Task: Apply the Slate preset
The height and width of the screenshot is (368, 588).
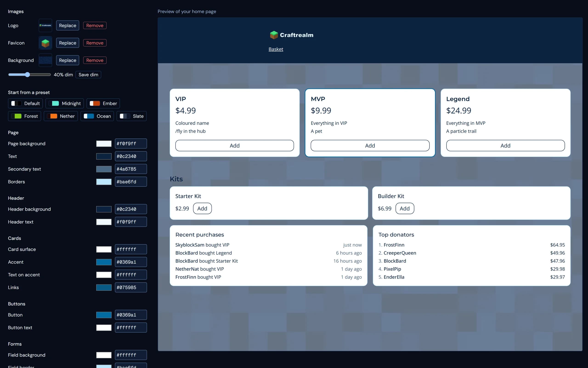Action: [131, 116]
